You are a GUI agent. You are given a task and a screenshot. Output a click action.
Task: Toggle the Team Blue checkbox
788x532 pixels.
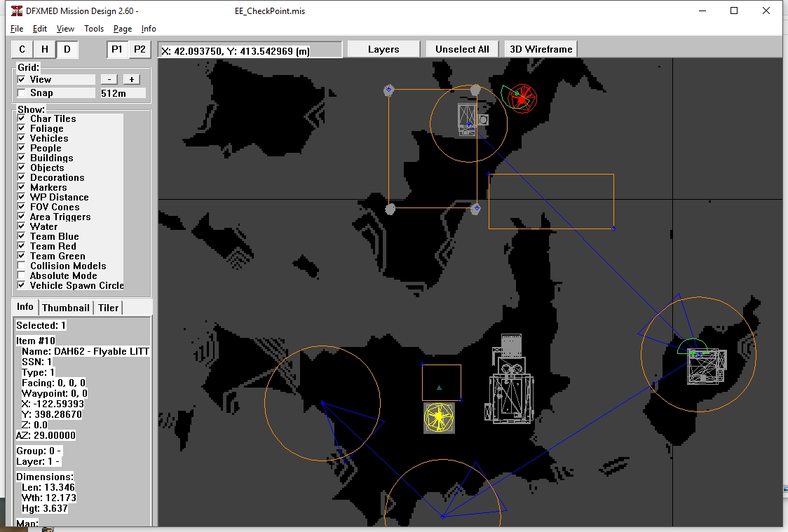[x=21, y=236]
